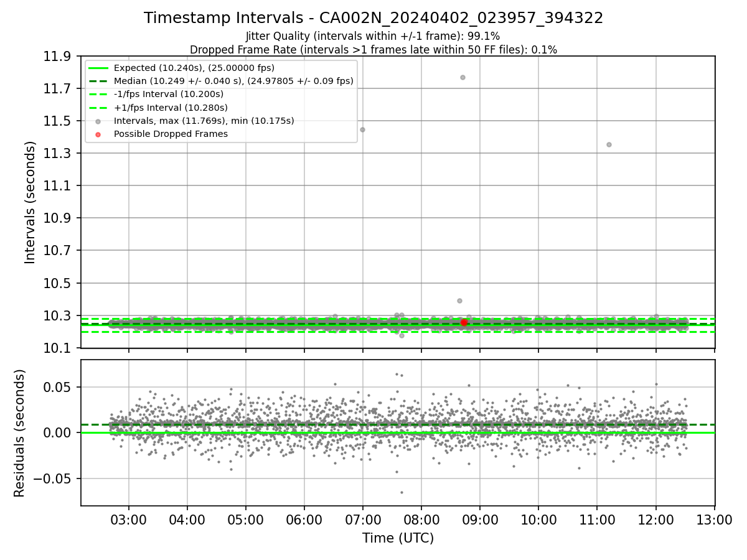Screen dimensions: 747x560
Task: Click the 07:00 x-axis tick label
Action: (363, 519)
